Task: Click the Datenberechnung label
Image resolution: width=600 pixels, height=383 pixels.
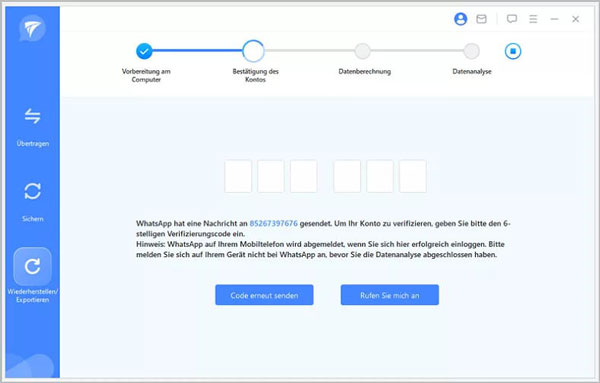Action: (x=364, y=72)
